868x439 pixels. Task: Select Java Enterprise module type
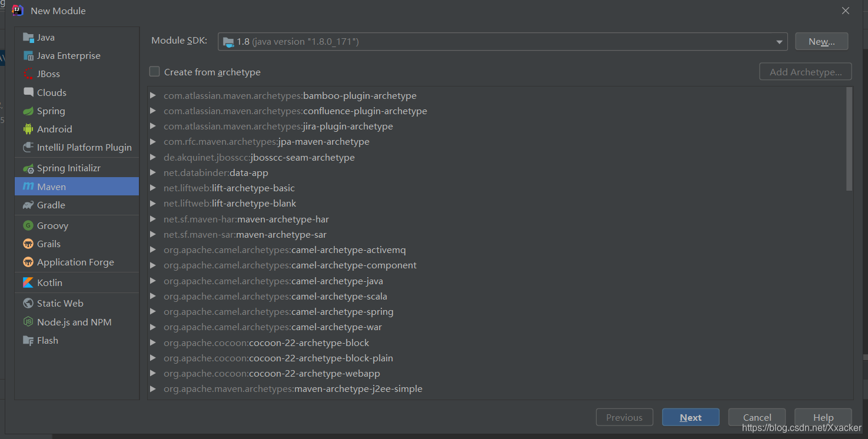77,56
